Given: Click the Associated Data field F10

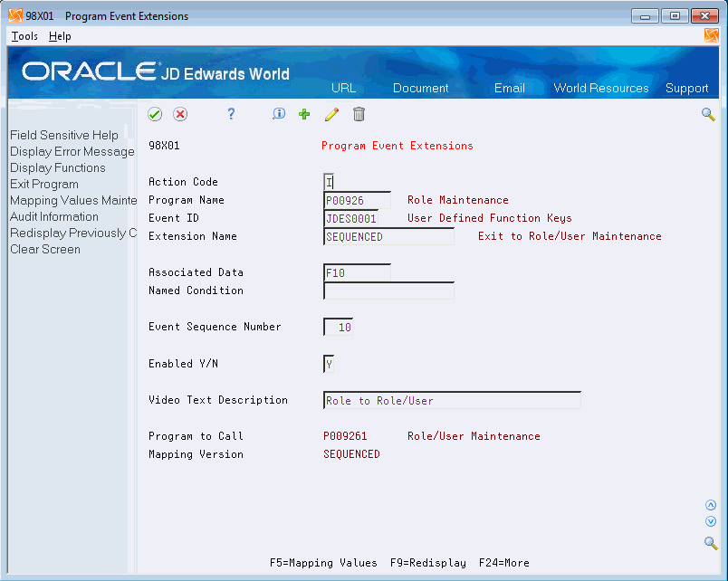Looking at the screenshot, I should click(357, 272).
